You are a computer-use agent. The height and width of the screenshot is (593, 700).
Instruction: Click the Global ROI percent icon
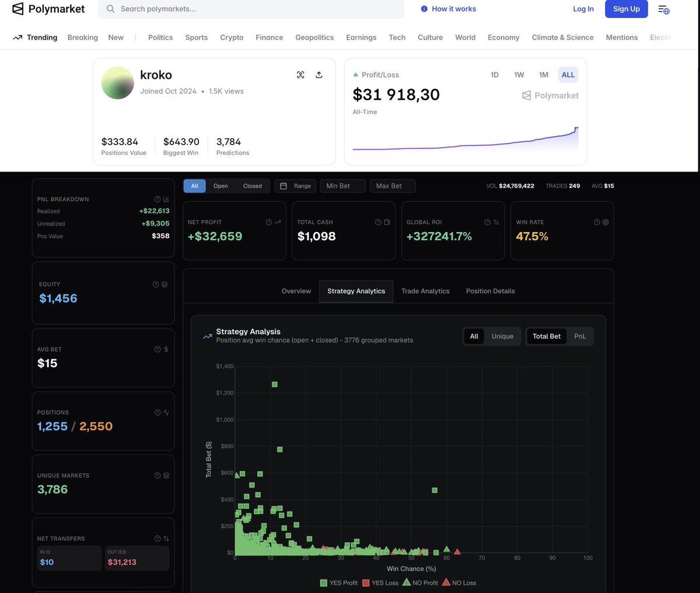click(x=496, y=222)
